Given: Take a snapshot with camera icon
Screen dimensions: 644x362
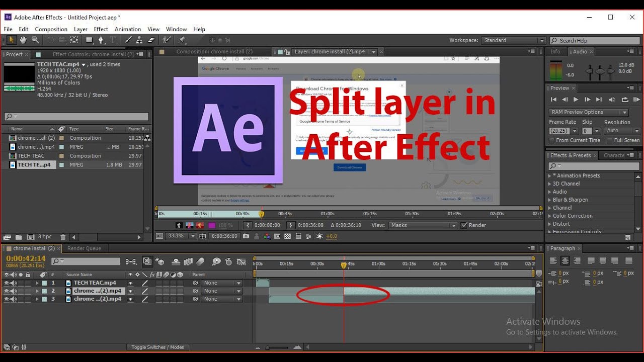Looking at the screenshot, I should coord(246,236).
